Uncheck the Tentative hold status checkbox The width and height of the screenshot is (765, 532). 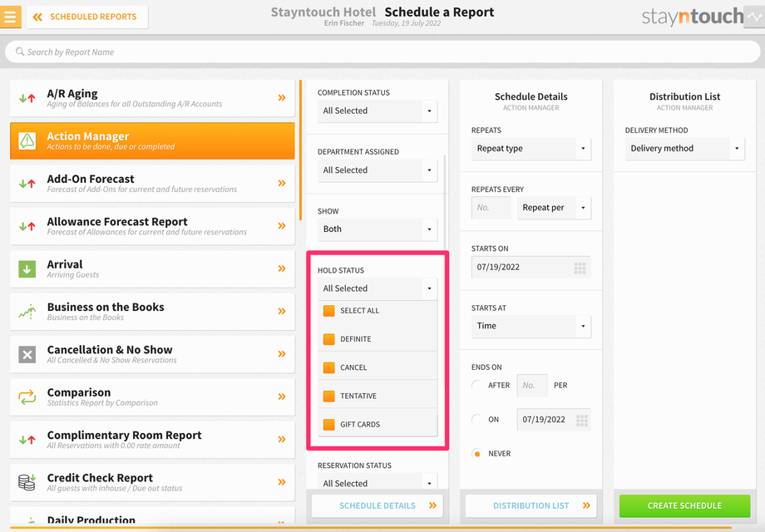[x=329, y=396]
